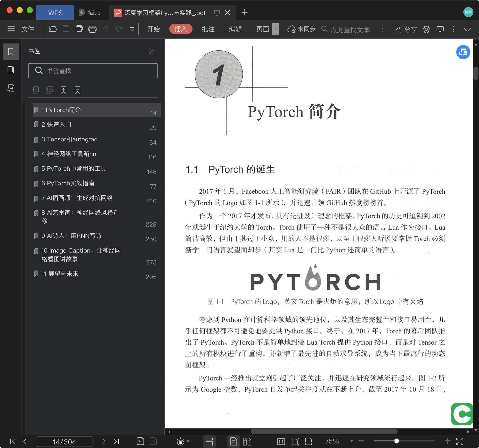Toggle two-page view mode

247,442
